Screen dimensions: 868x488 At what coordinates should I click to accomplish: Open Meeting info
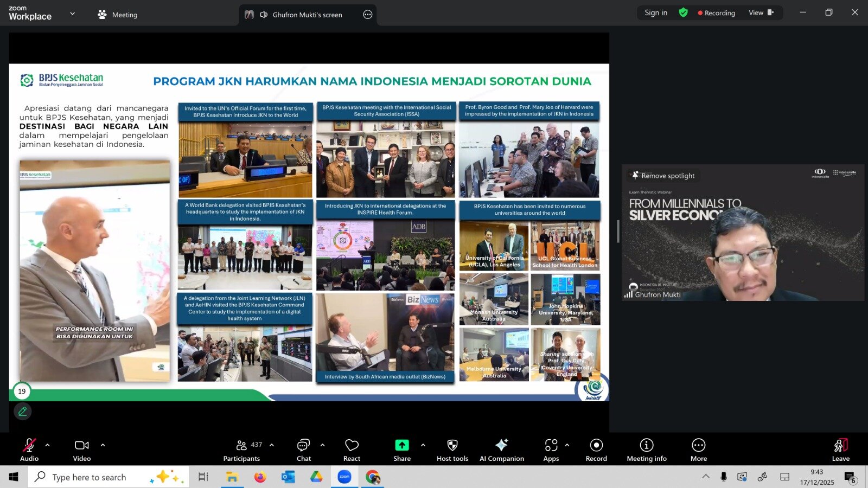coord(647,445)
